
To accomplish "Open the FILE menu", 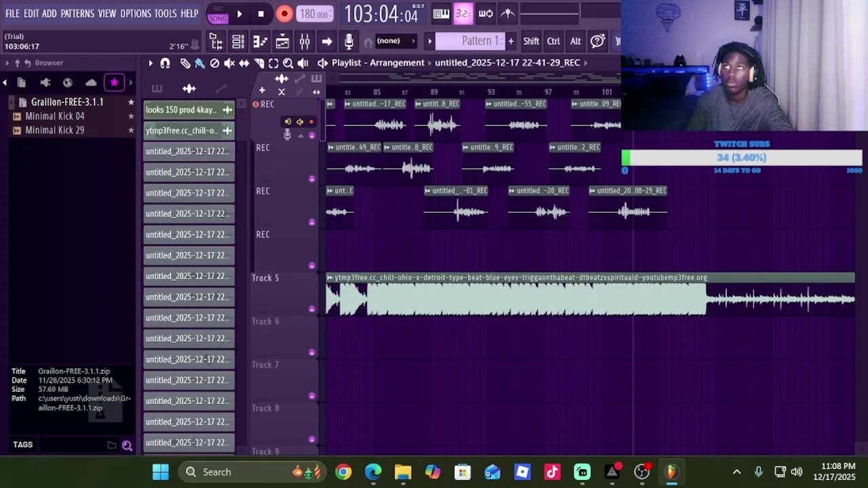I will point(13,14).
